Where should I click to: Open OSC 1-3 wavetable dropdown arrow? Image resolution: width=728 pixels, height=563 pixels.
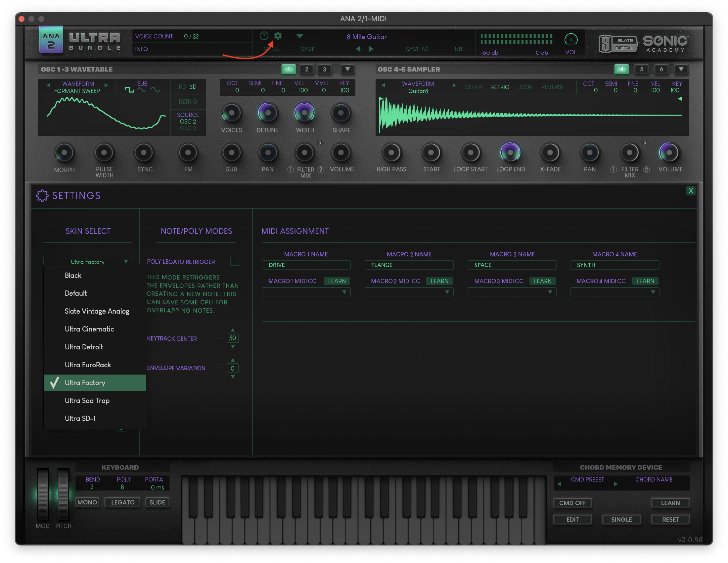point(347,69)
